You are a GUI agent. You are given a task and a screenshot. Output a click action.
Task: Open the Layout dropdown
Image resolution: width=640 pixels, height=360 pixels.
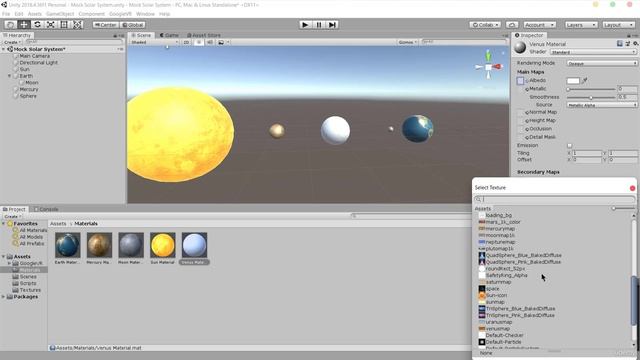(x=619, y=25)
